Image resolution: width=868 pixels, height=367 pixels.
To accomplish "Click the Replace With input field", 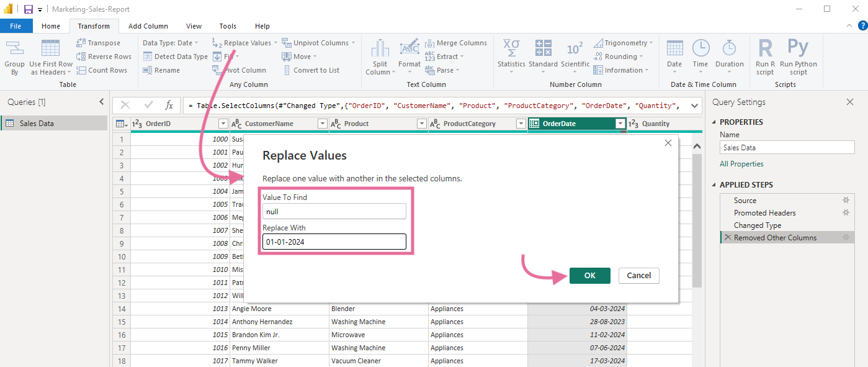I will tap(334, 242).
